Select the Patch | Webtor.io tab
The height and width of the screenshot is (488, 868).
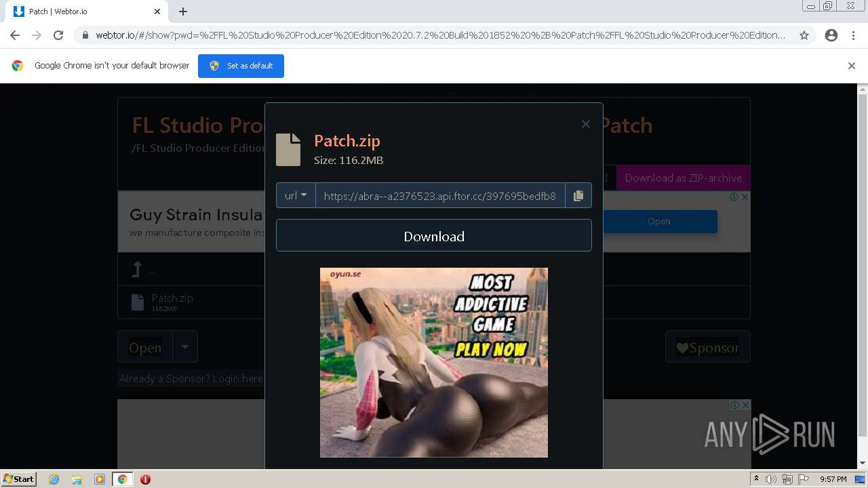pyautogui.click(x=86, y=12)
